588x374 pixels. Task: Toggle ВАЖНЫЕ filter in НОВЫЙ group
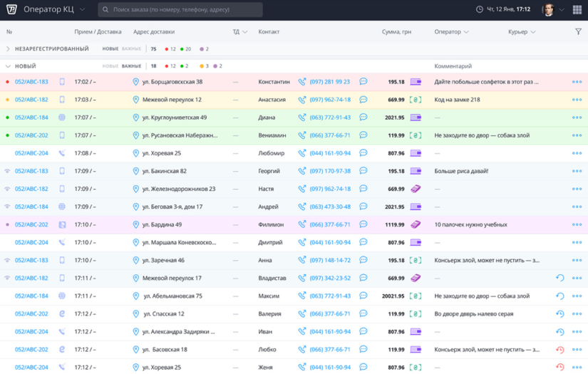tap(131, 66)
